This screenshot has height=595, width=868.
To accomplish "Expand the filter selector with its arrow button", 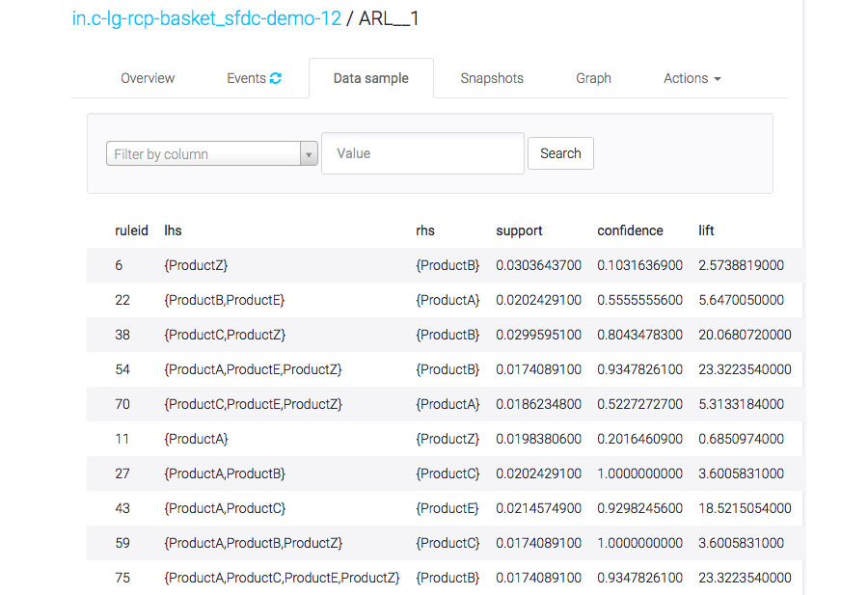I will 309,153.
